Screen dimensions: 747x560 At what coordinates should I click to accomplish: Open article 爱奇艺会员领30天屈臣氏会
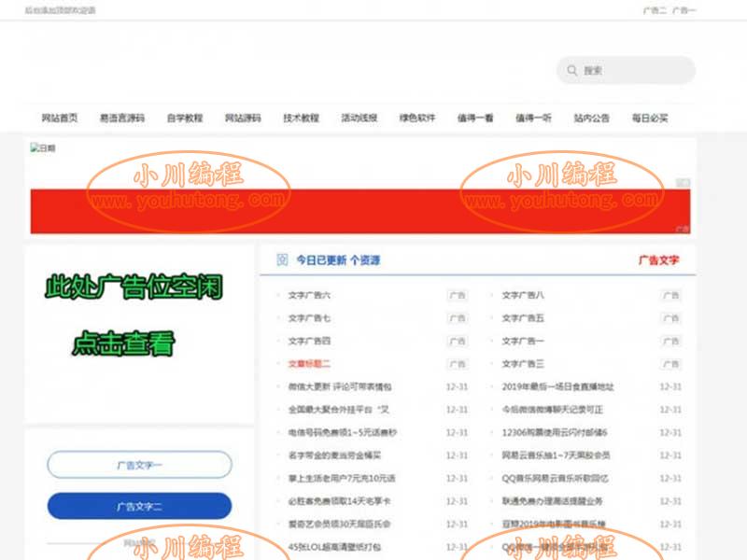pyautogui.click(x=339, y=524)
